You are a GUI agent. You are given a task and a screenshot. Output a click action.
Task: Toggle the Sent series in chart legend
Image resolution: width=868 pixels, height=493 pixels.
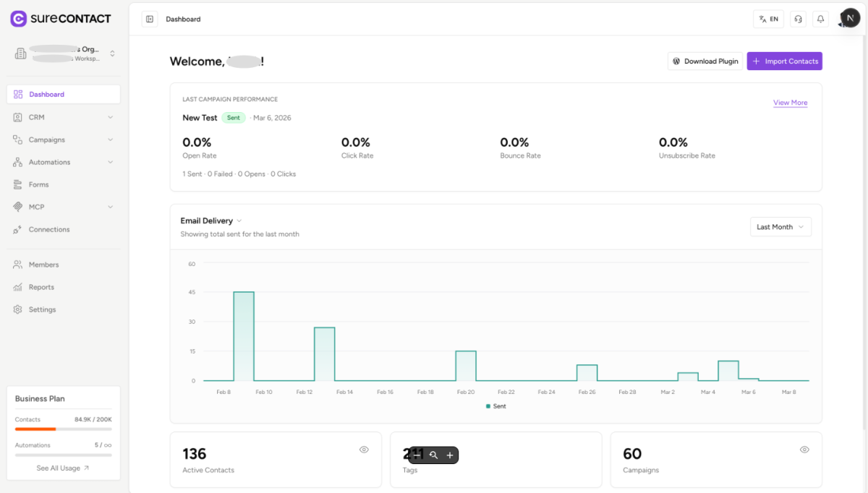(x=496, y=406)
